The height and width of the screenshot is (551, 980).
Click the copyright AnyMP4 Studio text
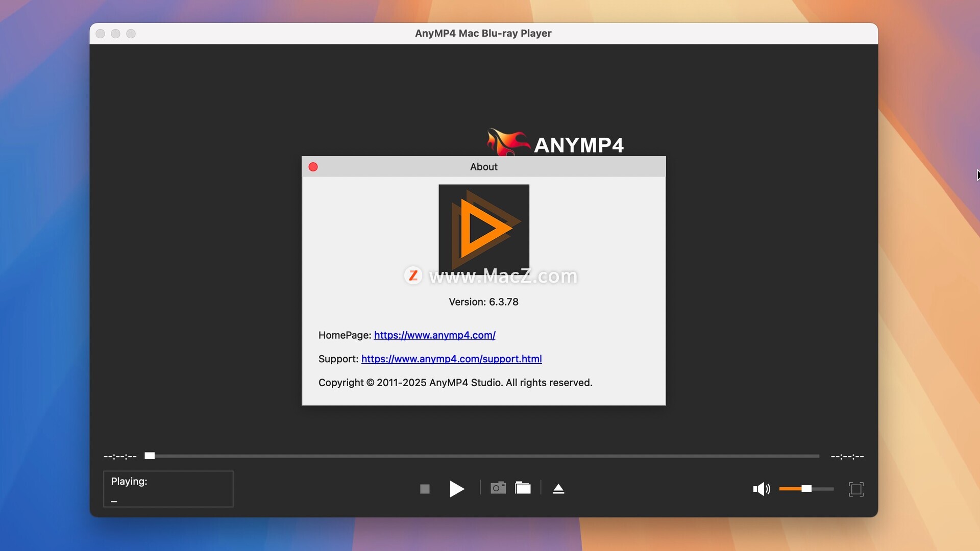click(x=455, y=383)
